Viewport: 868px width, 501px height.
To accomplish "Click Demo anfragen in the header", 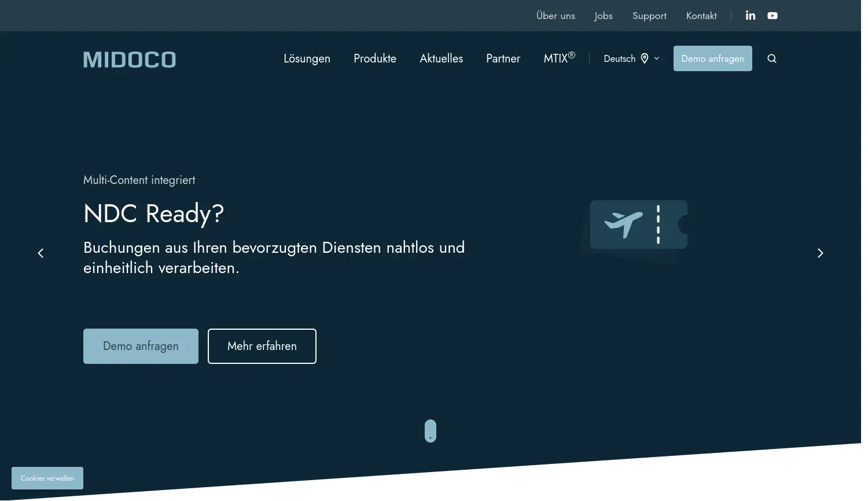I will click(713, 58).
